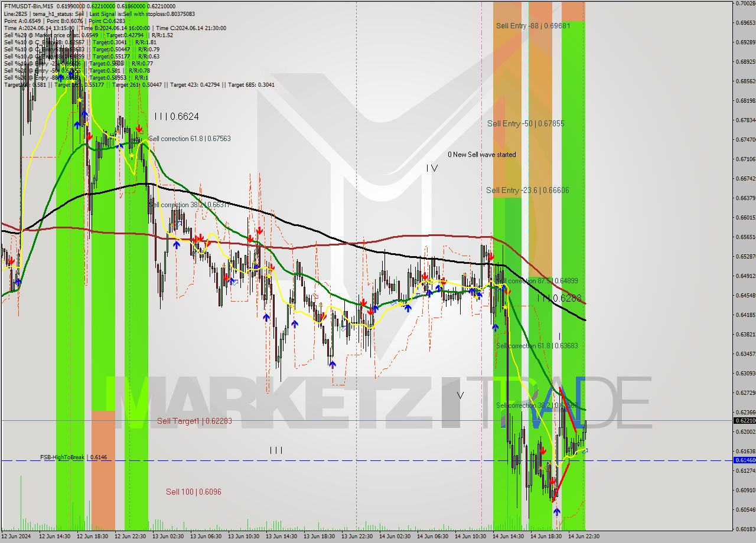Click the 0.6091 price axis label
The height and width of the screenshot is (543, 756).
point(745,490)
